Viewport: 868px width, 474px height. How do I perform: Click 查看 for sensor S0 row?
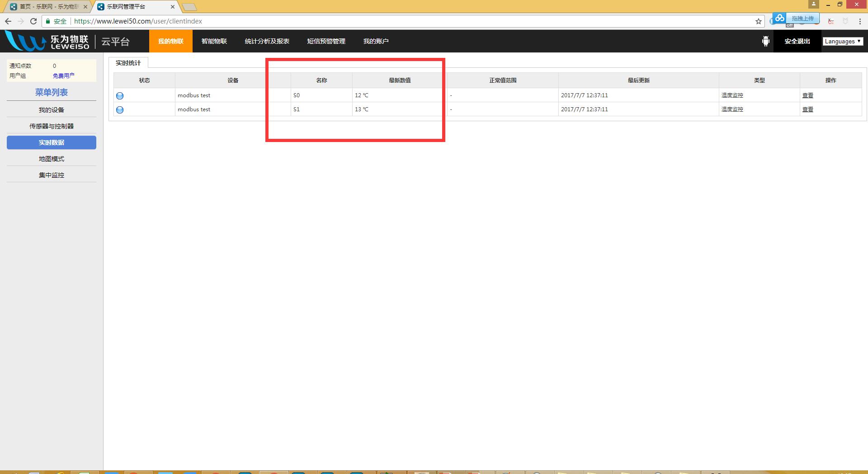pyautogui.click(x=808, y=95)
